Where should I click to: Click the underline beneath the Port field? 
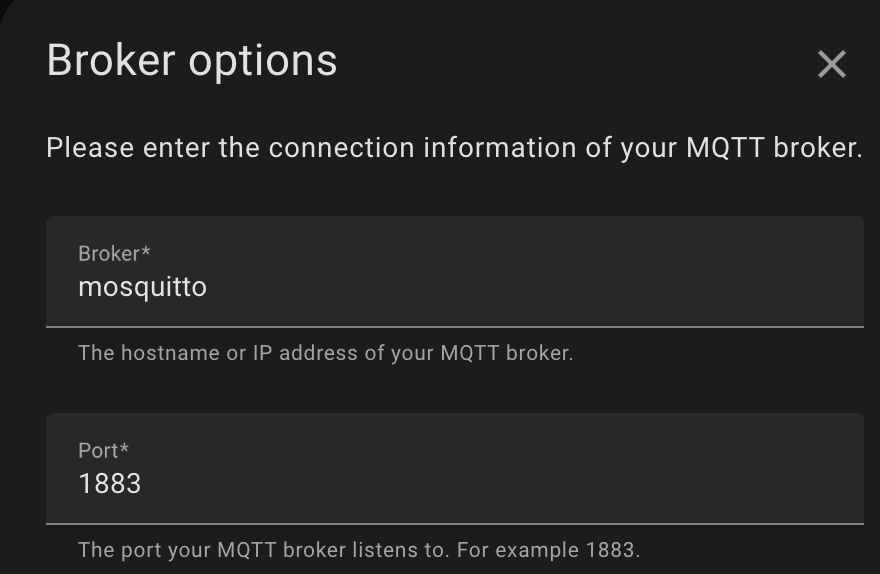tap(454, 523)
